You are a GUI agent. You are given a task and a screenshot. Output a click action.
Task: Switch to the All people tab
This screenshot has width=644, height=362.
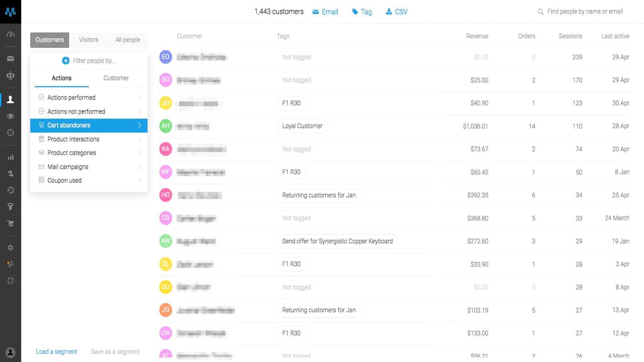128,40
